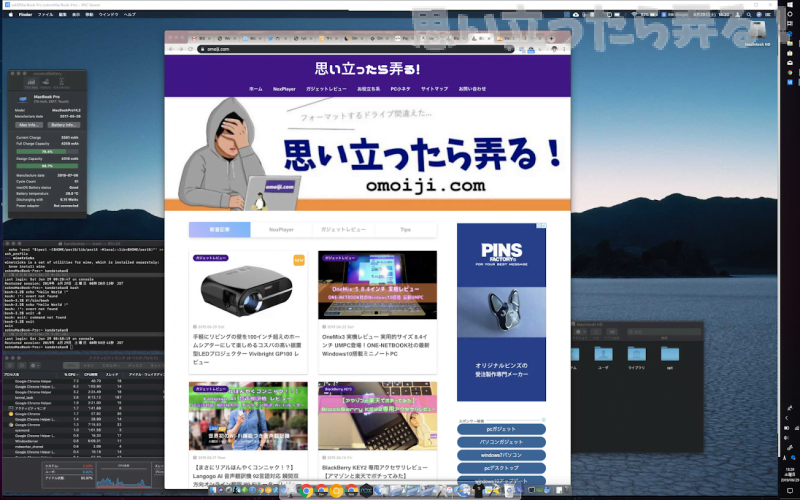Reload the omoiji.com page

pos(190,49)
